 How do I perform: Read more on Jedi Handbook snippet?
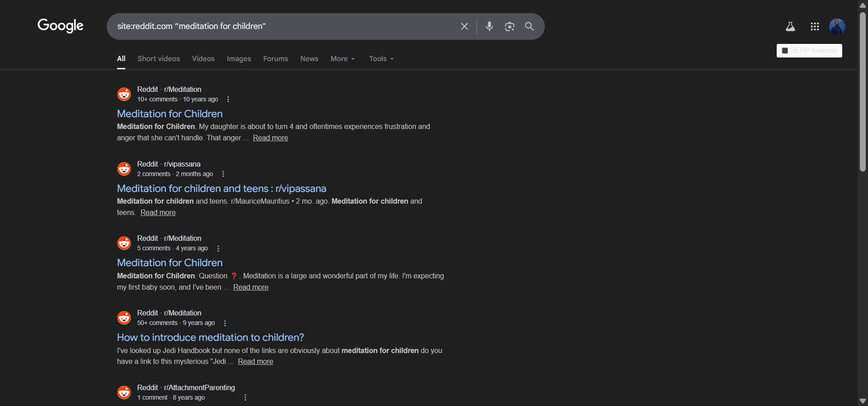click(x=255, y=362)
